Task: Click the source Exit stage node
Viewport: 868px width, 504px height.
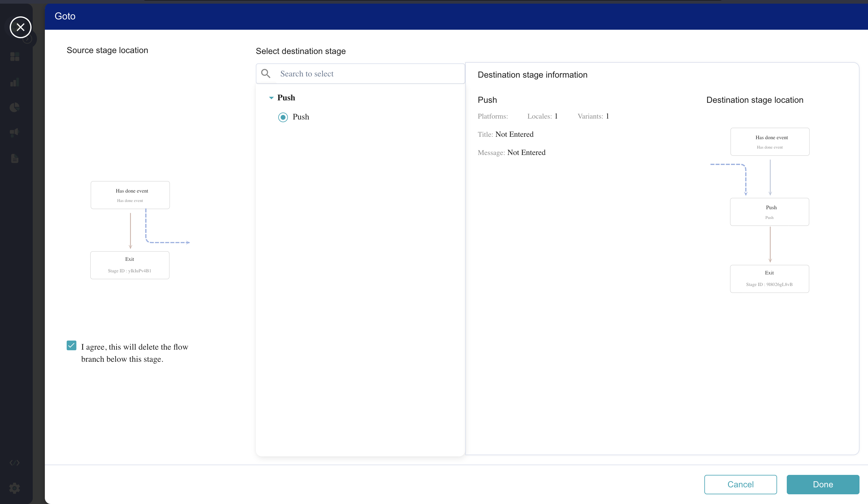Action: tap(130, 265)
